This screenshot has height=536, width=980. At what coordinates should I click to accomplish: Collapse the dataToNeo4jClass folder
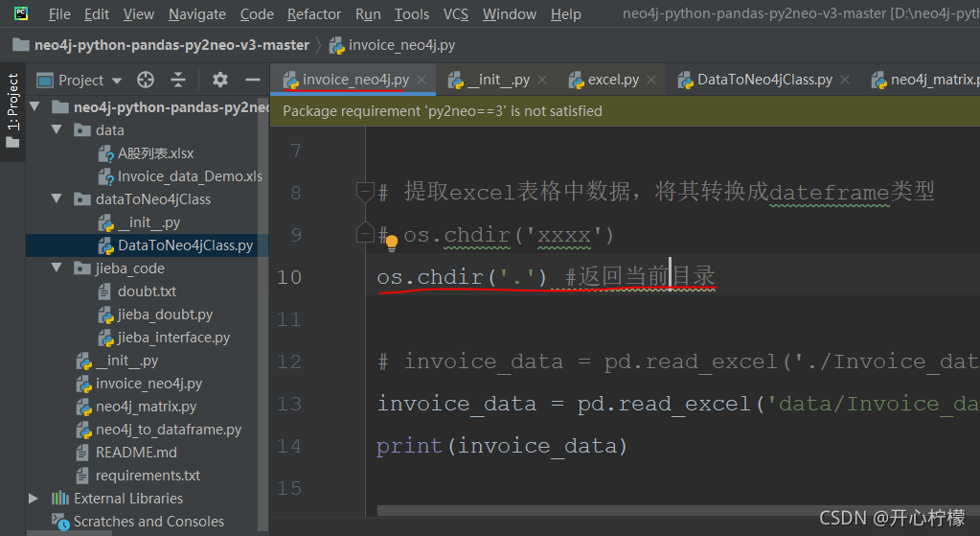point(57,198)
